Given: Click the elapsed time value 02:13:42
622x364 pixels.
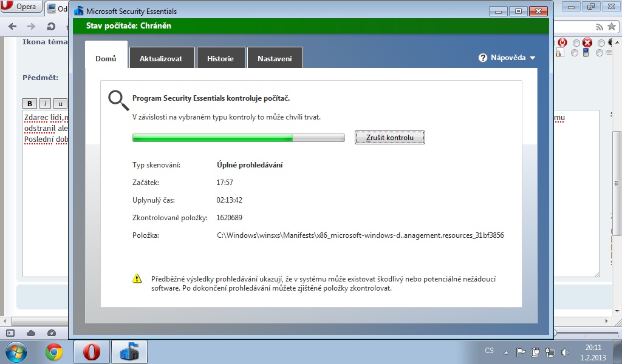Looking at the screenshot, I should [x=229, y=200].
